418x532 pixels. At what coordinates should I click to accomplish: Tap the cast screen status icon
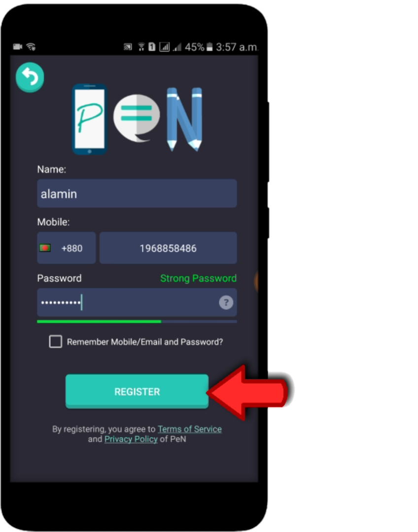(x=128, y=47)
